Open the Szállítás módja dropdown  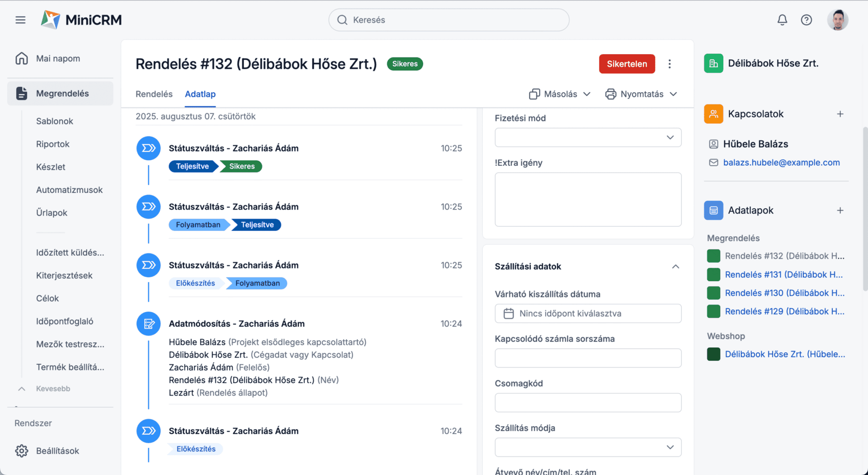(588, 447)
